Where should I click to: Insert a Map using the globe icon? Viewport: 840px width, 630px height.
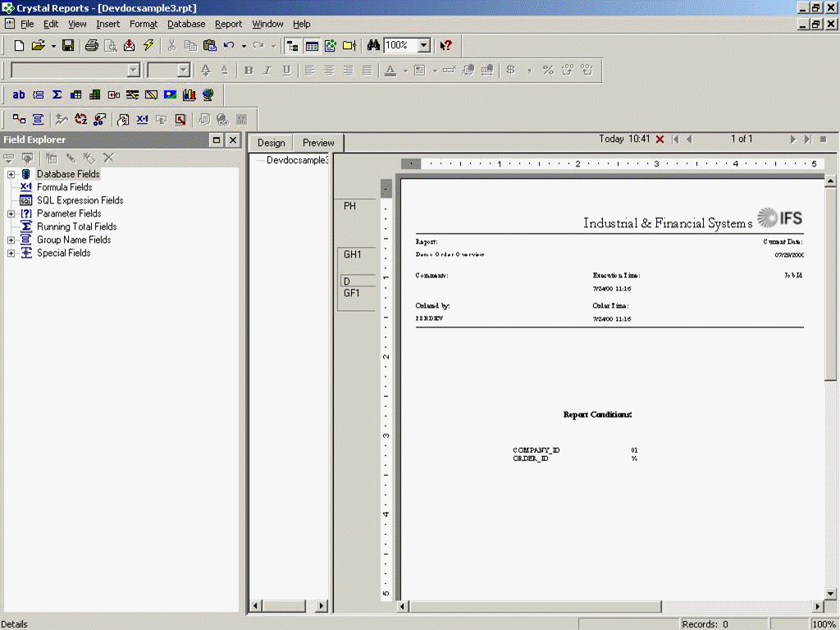208,94
